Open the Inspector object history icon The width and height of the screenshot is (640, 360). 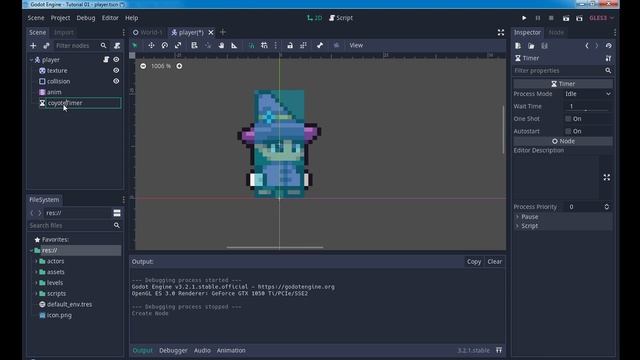(x=609, y=46)
